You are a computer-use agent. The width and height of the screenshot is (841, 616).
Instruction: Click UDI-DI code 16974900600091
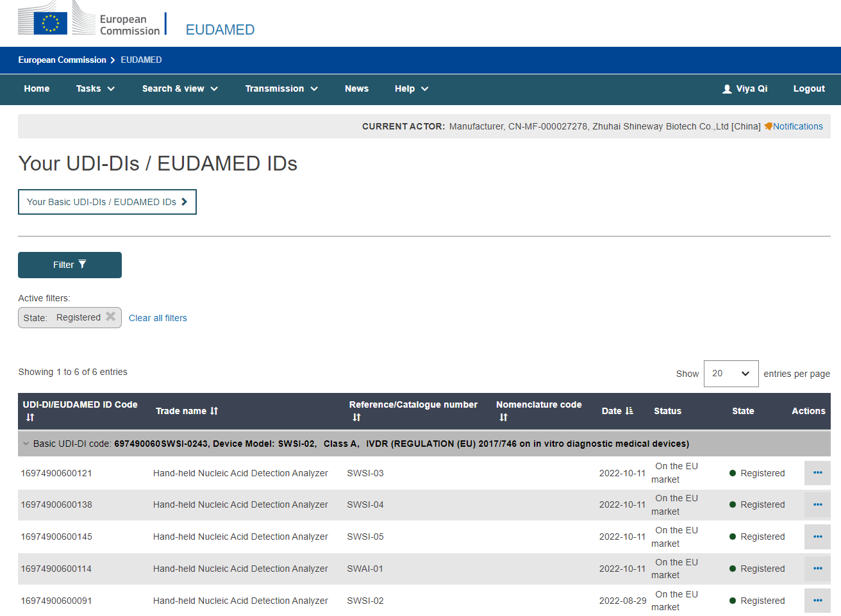(x=56, y=601)
